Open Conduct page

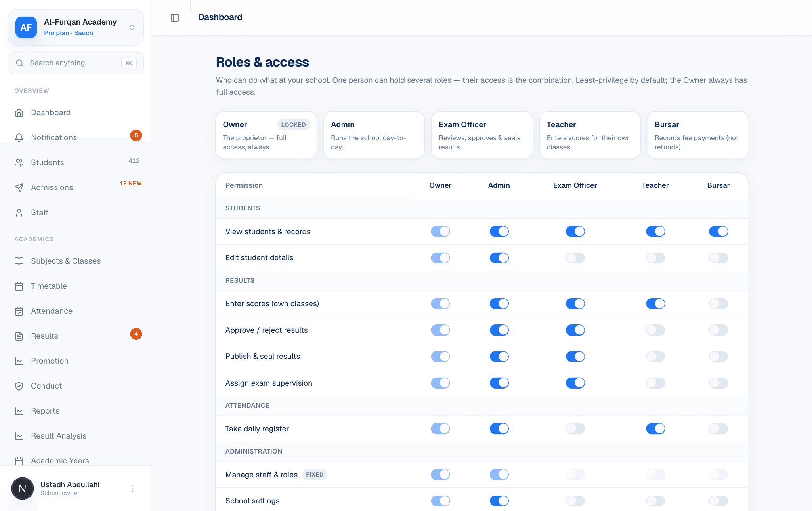pyautogui.click(x=76, y=386)
